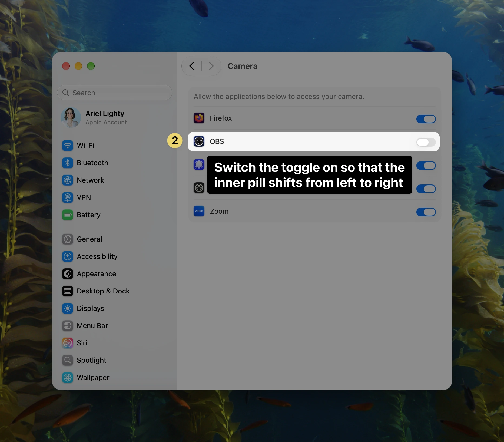Select the Battery icon
The image size is (504, 442).
(68, 215)
